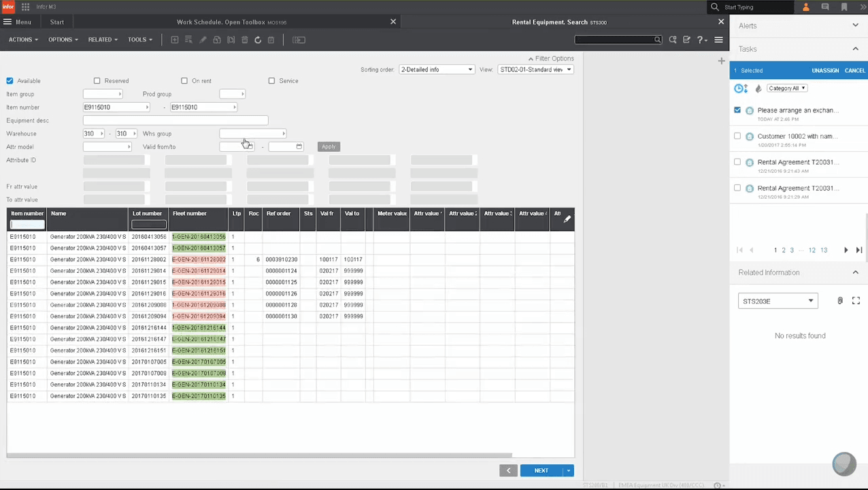Viewport: 868px width, 490px height.
Task: Open the RELATED menu
Action: tap(102, 39)
